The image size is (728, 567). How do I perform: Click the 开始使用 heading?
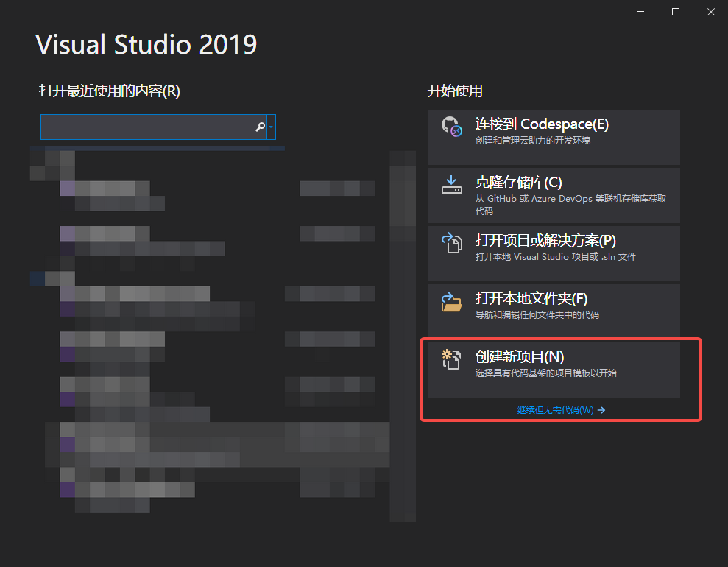455,91
